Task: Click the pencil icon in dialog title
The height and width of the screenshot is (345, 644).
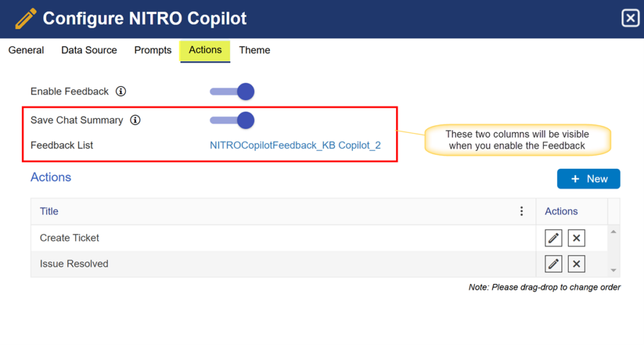Action: (x=25, y=19)
